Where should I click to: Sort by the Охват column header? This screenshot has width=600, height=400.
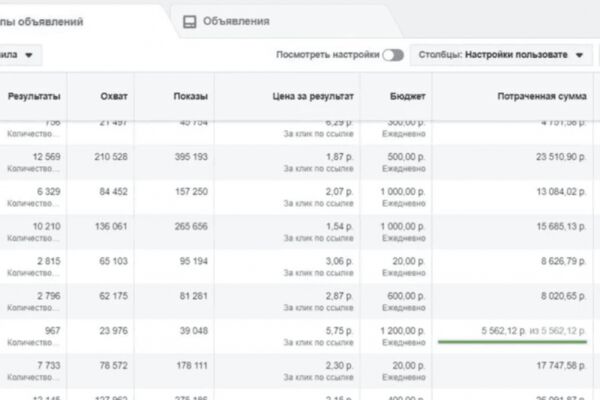(x=114, y=96)
